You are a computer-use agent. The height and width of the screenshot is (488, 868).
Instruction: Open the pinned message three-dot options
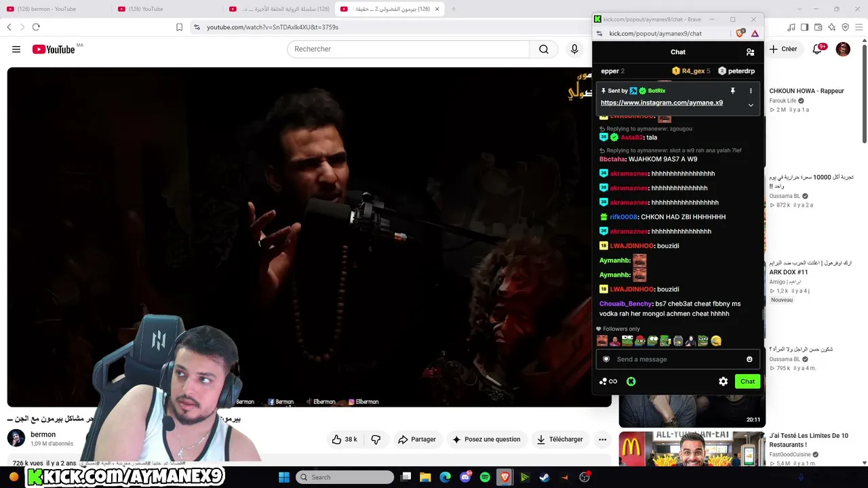[x=751, y=91]
